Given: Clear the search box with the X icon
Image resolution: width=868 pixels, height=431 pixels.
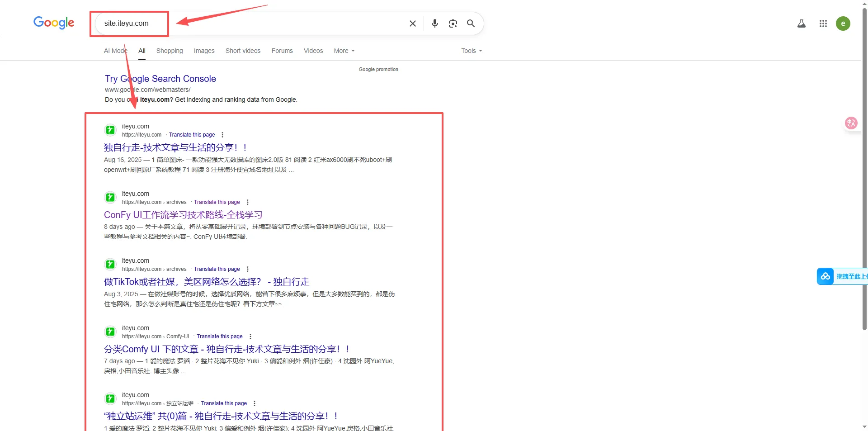Looking at the screenshot, I should [412, 24].
